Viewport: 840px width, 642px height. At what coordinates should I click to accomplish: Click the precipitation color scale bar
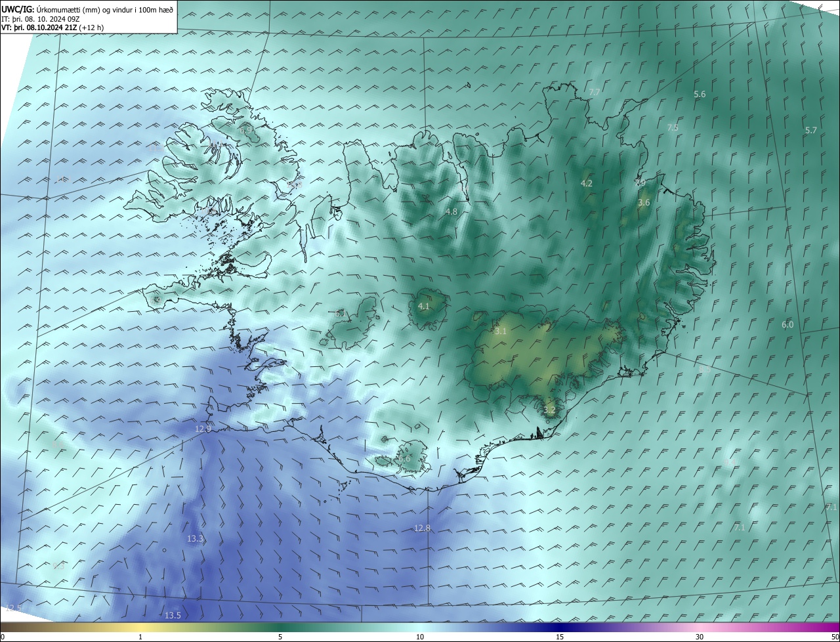tap(420, 628)
